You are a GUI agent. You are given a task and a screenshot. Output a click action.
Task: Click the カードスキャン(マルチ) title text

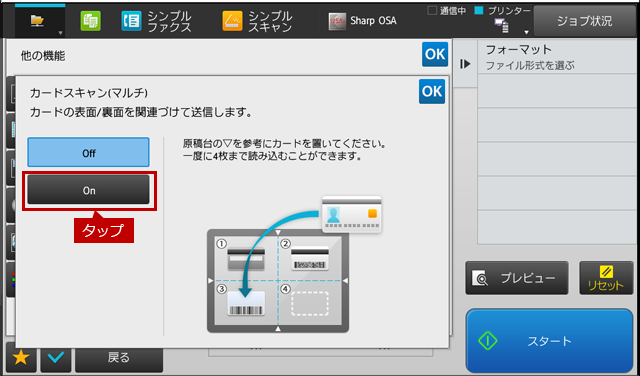coord(89,93)
